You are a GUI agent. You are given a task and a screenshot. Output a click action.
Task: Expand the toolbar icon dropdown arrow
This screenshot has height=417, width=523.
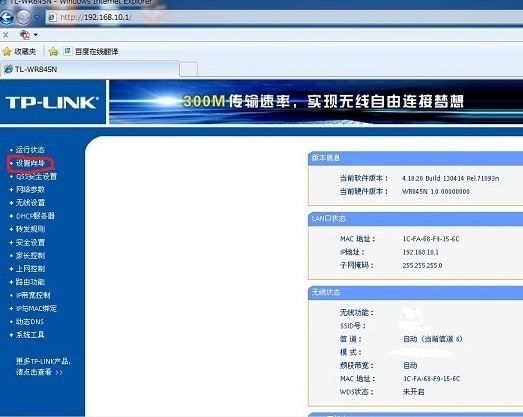[x=35, y=34]
